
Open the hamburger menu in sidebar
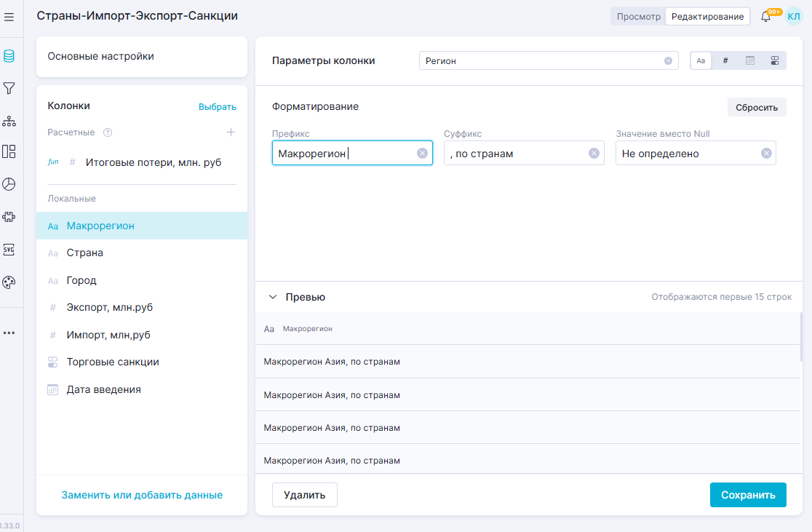click(9, 17)
